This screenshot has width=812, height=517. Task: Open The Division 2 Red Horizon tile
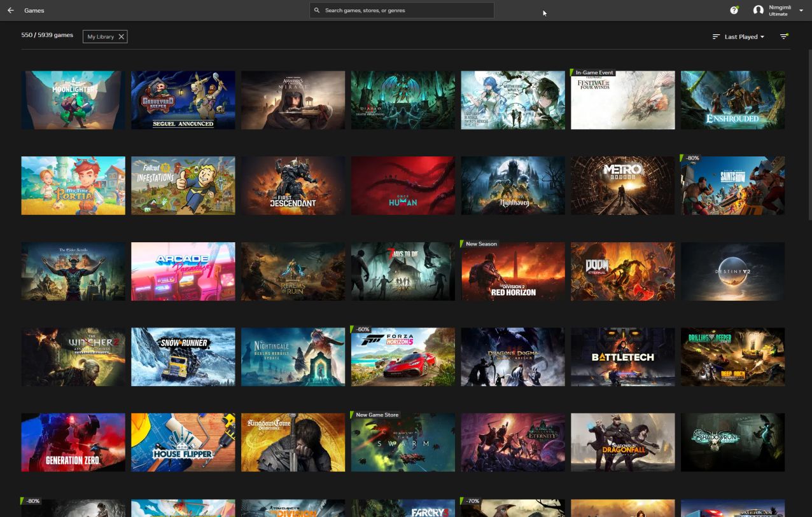tap(513, 272)
